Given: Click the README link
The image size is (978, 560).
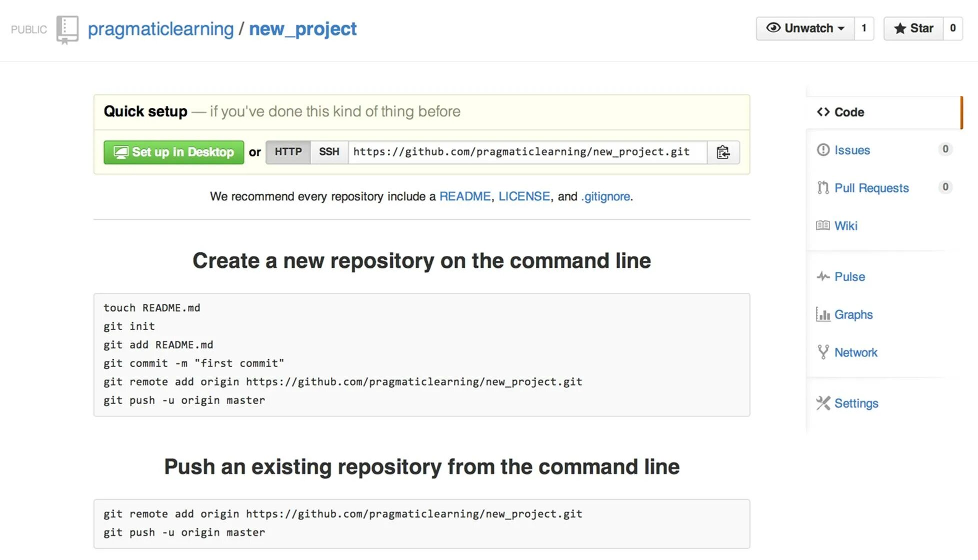Looking at the screenshot, I should [x=465, y=196].
